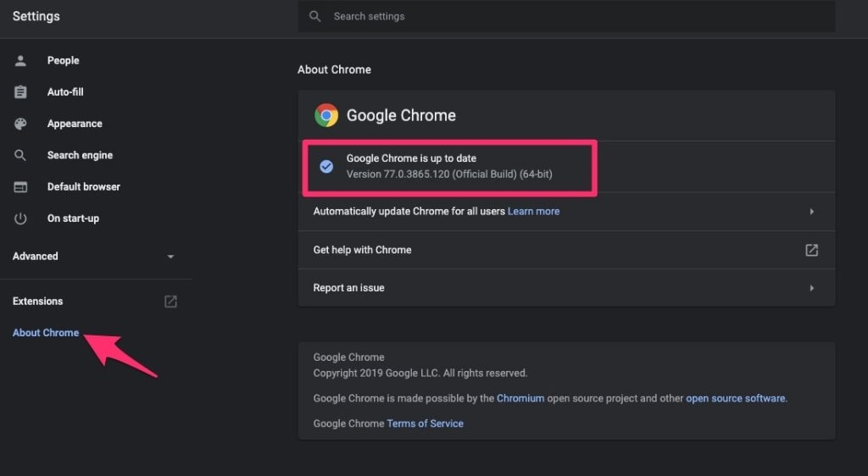
Task: Open Default browser settings
Action: 84,187
